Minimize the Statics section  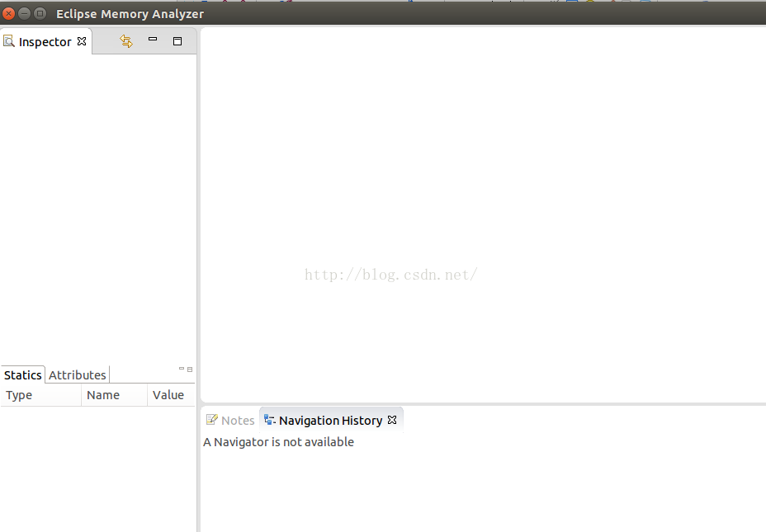tap(182, 369)
